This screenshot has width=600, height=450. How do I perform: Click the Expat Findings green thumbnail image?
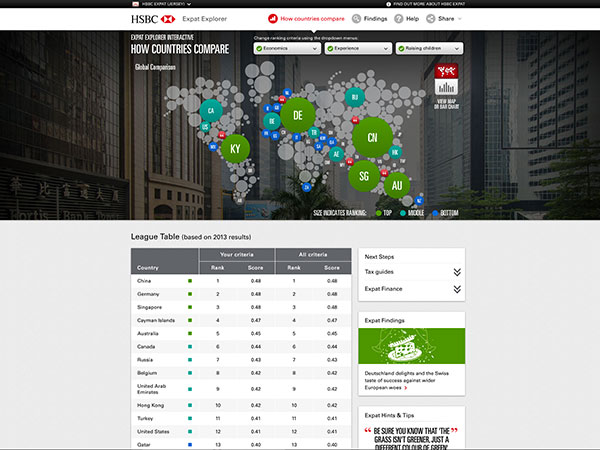point(411,346)
